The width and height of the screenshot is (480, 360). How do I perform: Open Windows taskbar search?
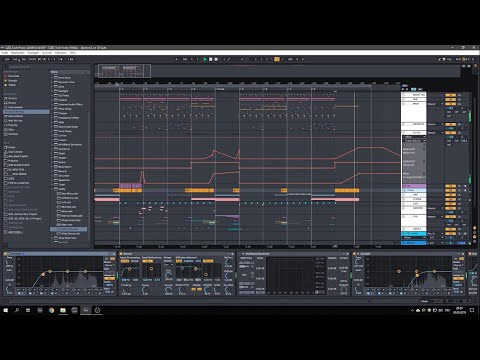pyautogui.click(x=17, y=310)
